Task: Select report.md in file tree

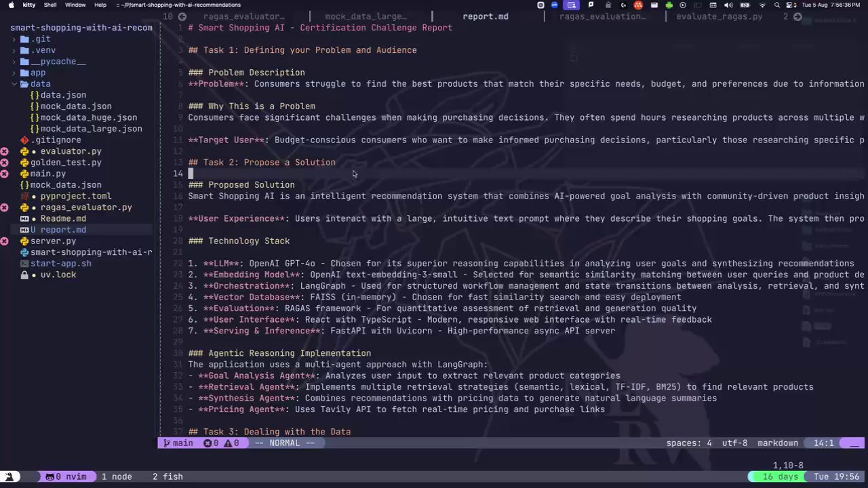Action: click(63, 230)
